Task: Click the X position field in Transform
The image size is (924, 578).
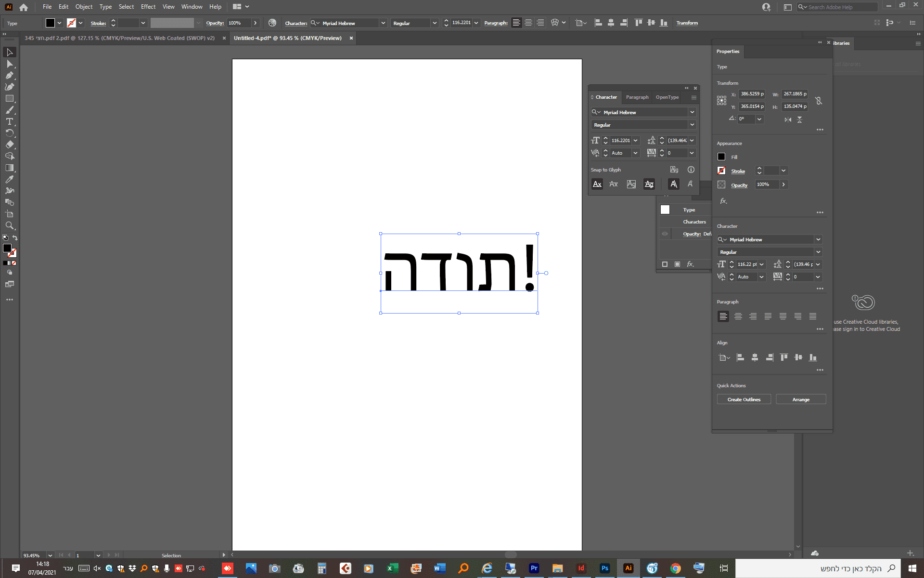Action: click(752, 94)
